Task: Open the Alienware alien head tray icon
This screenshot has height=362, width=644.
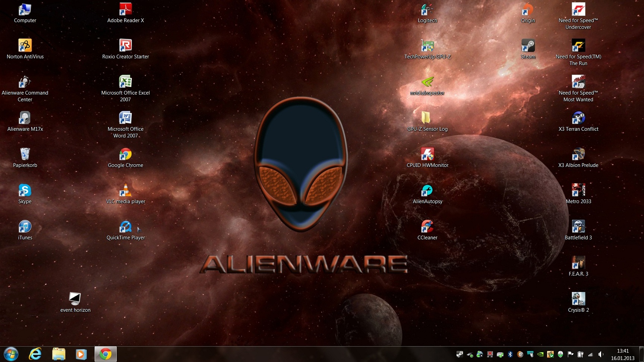Action: (560, 355)
